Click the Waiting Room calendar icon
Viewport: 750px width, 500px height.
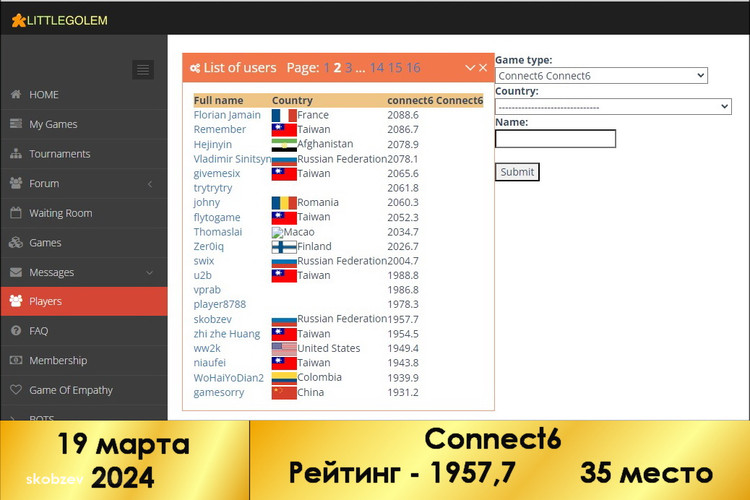[x=16, y=213]
